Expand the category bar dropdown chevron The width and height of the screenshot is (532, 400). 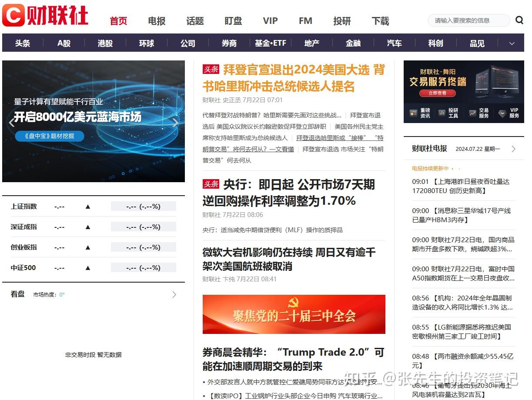pos(512,43)
